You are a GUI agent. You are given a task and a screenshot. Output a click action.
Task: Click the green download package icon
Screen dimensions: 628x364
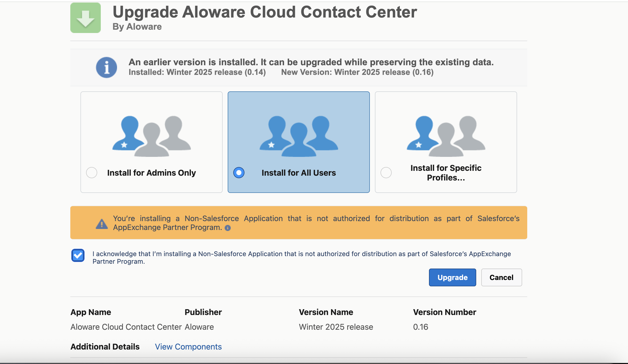[86, 18]
